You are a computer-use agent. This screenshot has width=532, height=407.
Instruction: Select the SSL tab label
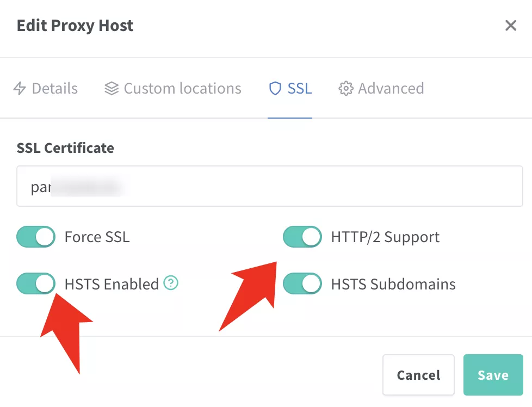[300, 89]
